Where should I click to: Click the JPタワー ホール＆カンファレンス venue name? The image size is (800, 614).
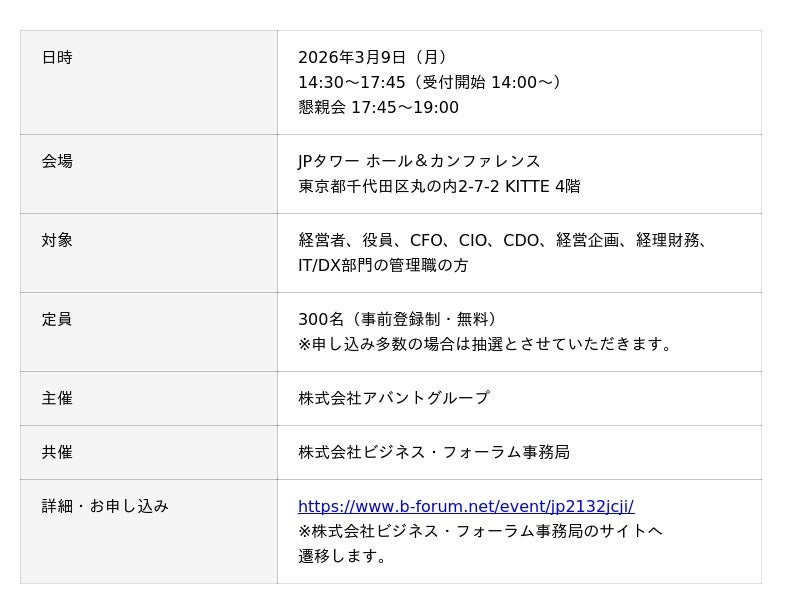click(x=419, y=161)
